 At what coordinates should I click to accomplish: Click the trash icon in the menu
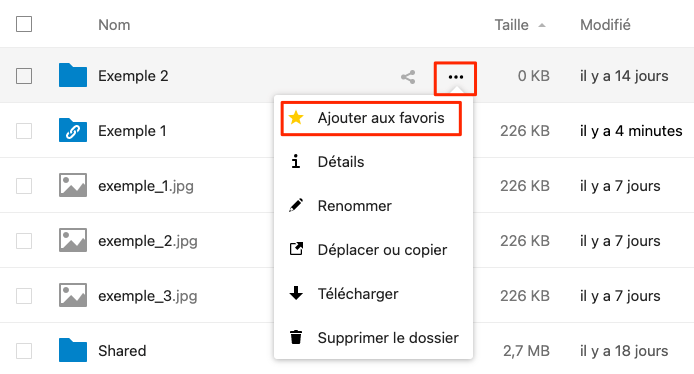pos(296,337)
